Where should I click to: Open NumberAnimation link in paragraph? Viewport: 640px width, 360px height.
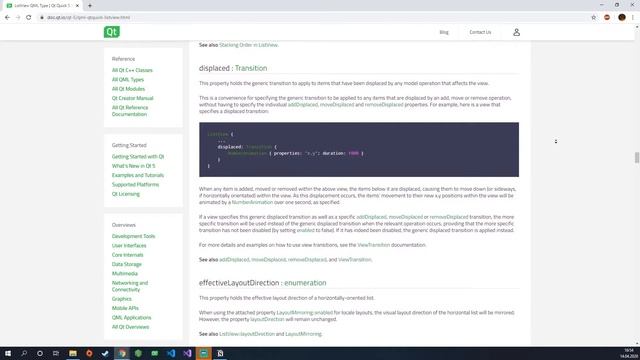point(252,202)
